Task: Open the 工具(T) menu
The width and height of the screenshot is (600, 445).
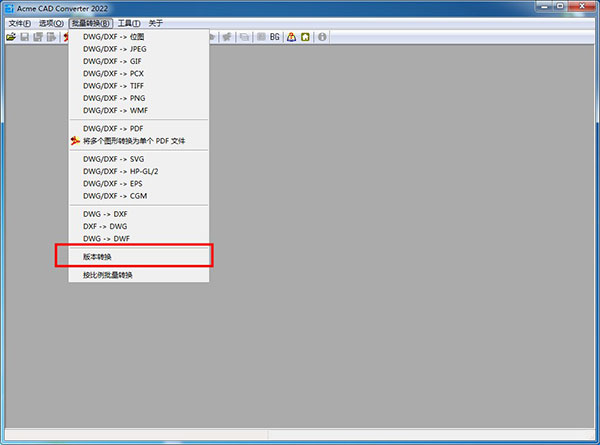Action: click(x=129, y=23)
